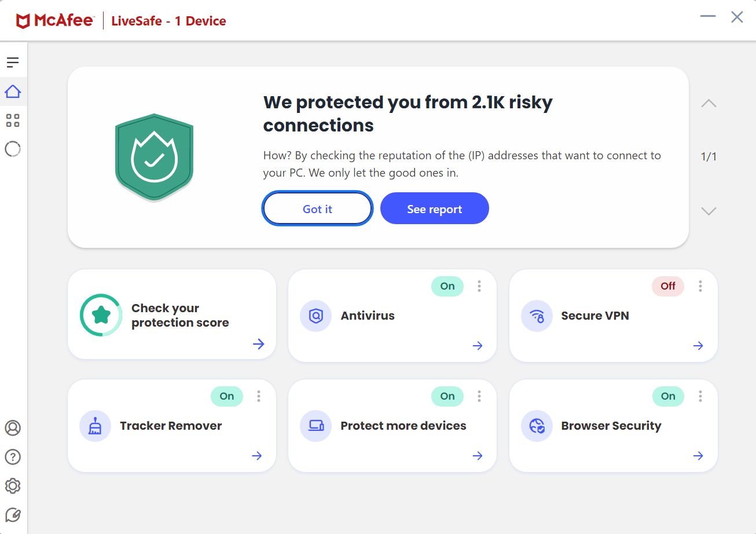
Task: Click the Secure VPN wifi icon
Action: tap(537, 316)
